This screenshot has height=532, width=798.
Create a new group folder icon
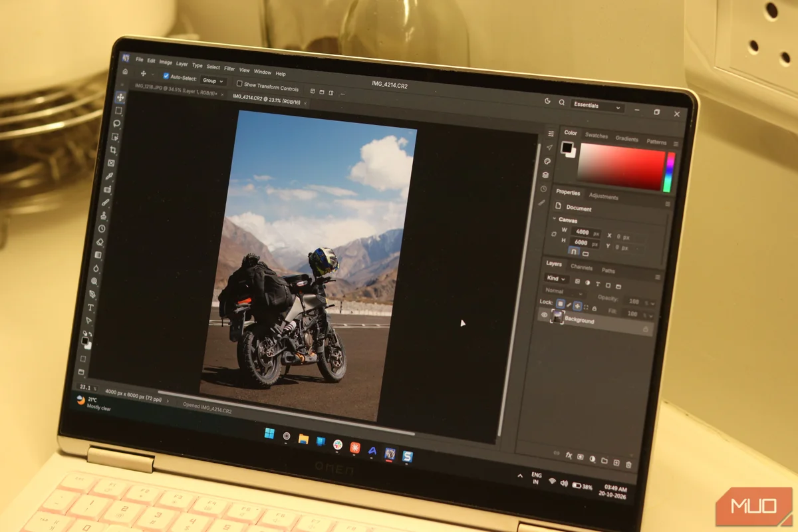coord(604,460)
